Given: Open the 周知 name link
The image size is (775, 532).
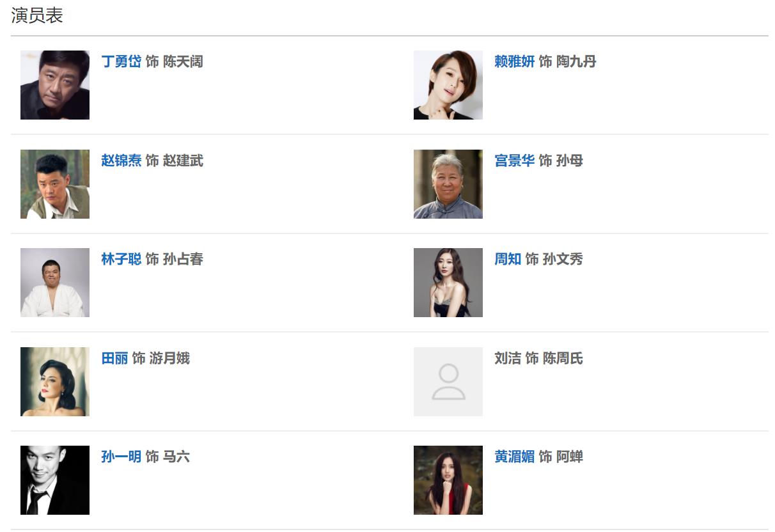Looking at the screenshot, I should tap(508, 259).
